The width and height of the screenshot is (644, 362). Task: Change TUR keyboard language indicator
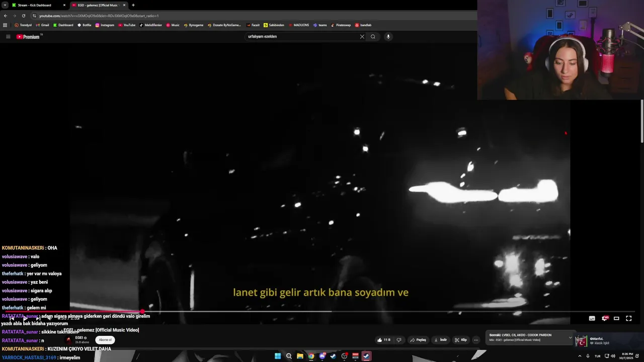click(x=598, y=356)
